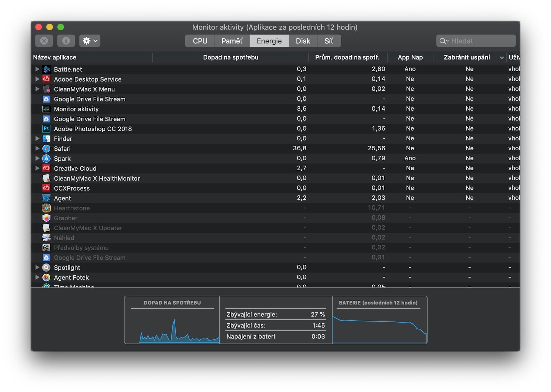This screenshot has height=392, width=551.
Task: Expand the Battle.net row
Action: (37, 69)
